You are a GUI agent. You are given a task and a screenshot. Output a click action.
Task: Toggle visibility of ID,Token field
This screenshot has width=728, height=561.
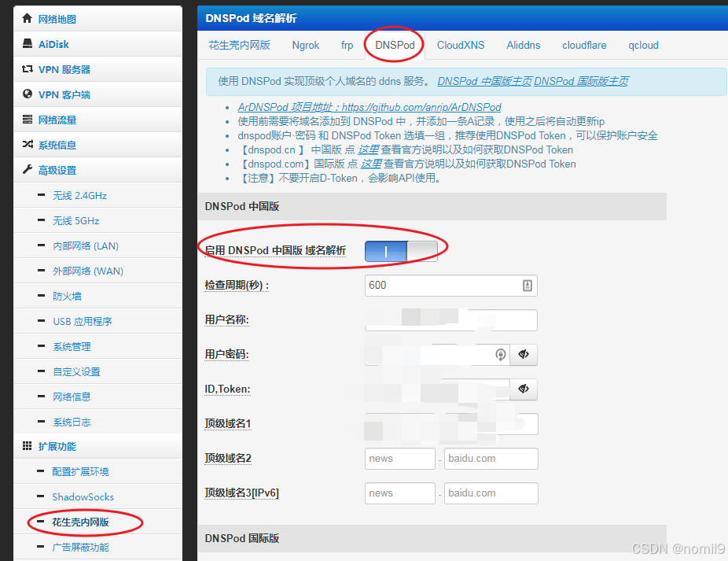coord(524,389)
